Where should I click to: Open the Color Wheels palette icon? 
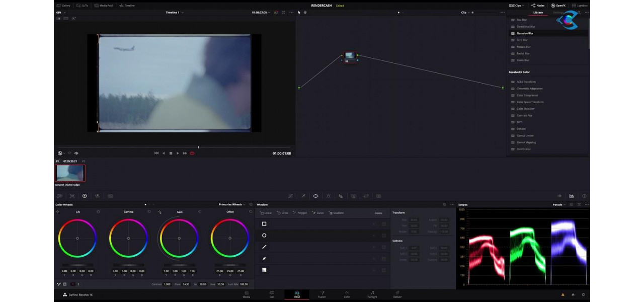(x=85, y=196)
